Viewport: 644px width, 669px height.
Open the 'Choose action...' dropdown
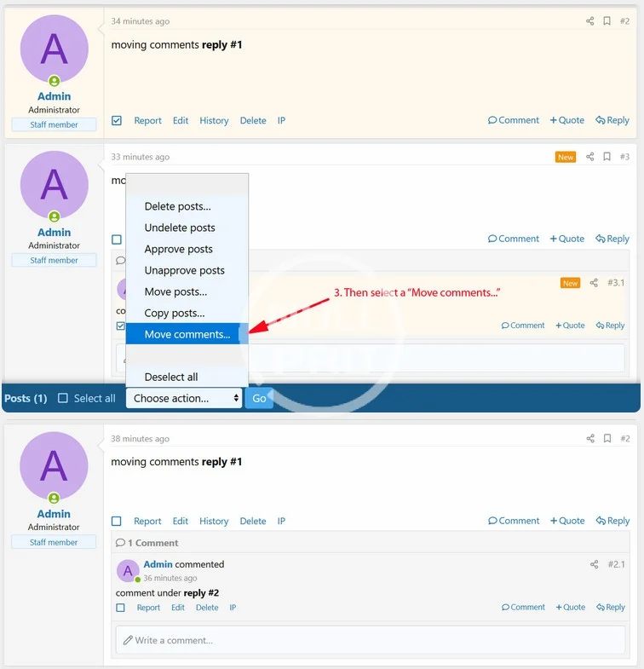pos(184,398)
